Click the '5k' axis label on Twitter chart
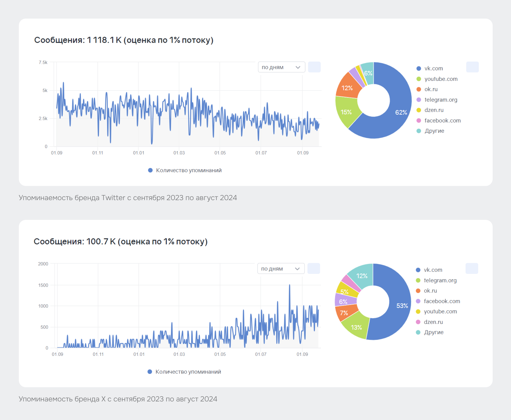 pyautogui.click(x=45, y=90)
